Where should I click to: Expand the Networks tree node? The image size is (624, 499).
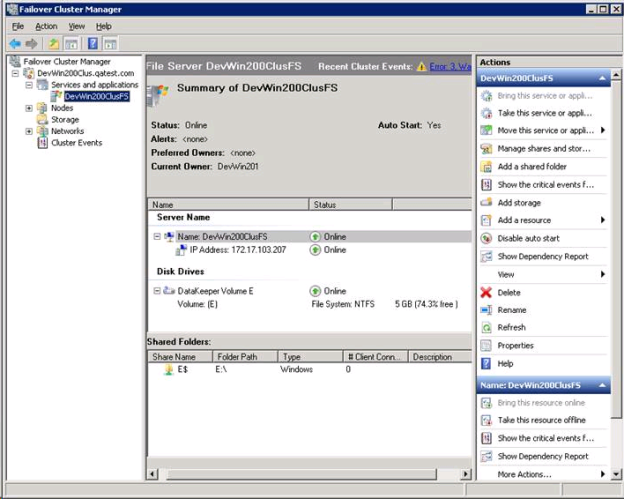coord(29,131)
